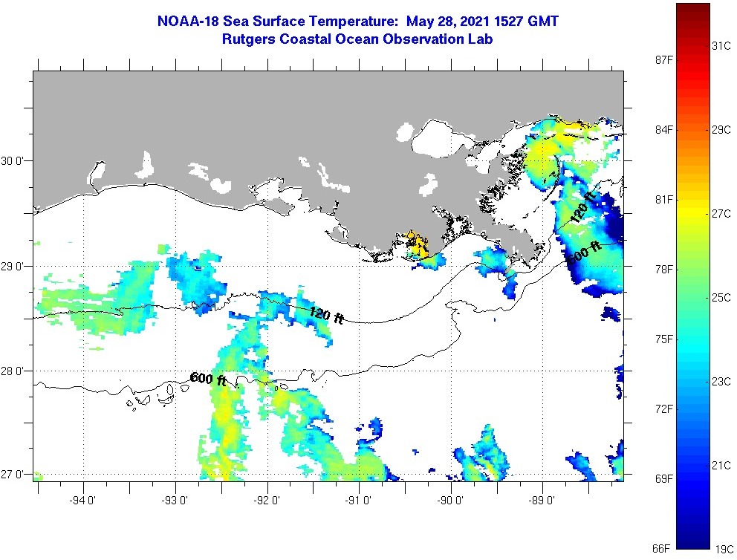737x560 pixels.
Task: Click the 28 0' latitude label
Action: click(x=13, y=371)
